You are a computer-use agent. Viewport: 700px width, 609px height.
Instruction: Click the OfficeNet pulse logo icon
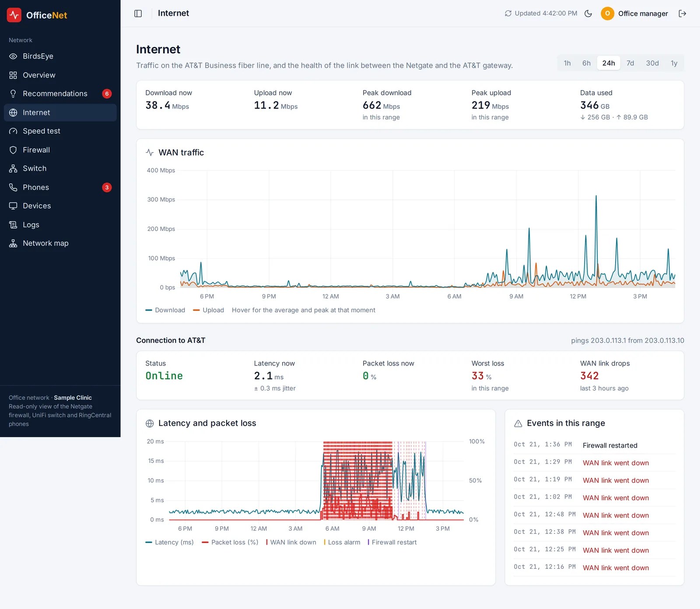[14, 15]
